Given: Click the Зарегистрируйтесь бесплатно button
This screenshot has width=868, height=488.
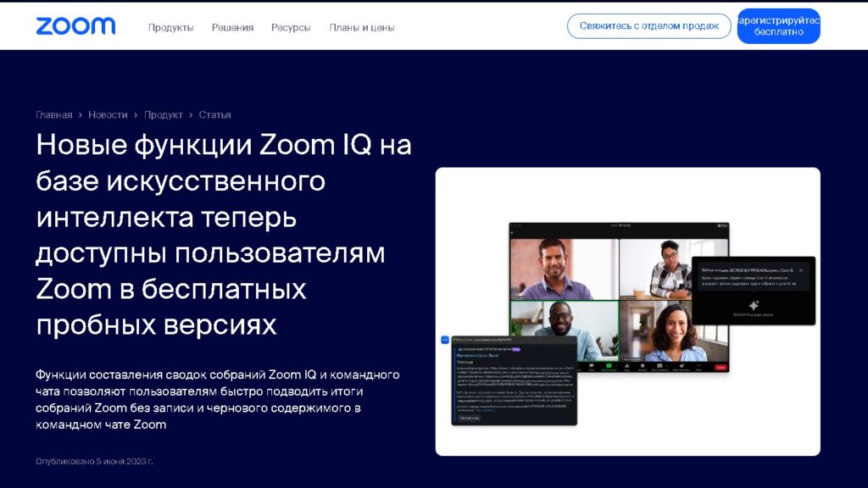Looking at the screenshot, I should pos(778,26).
